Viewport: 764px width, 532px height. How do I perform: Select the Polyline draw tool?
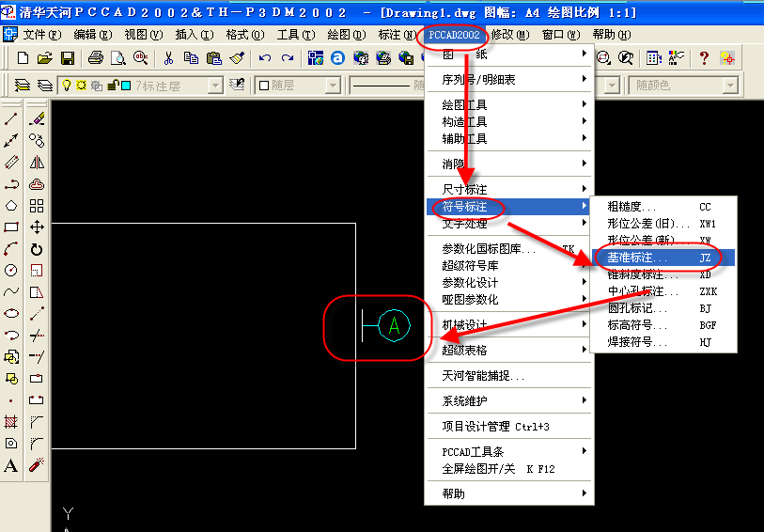tap(11, 184)
